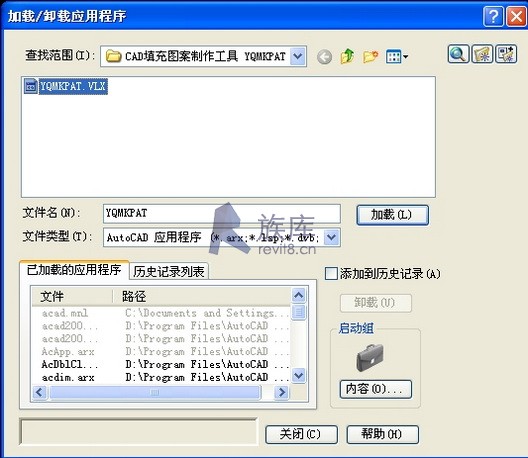Click the scroll up arrow of loaded list
This screenshot has height=458, width=528.
click(299, 295)
